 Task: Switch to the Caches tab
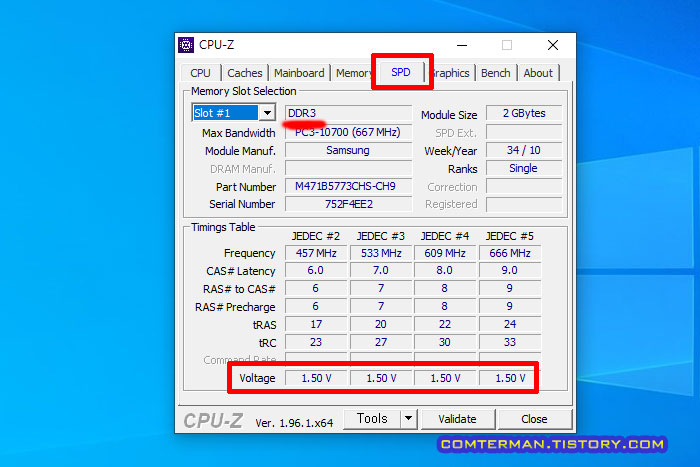click(x=245, y=73)
